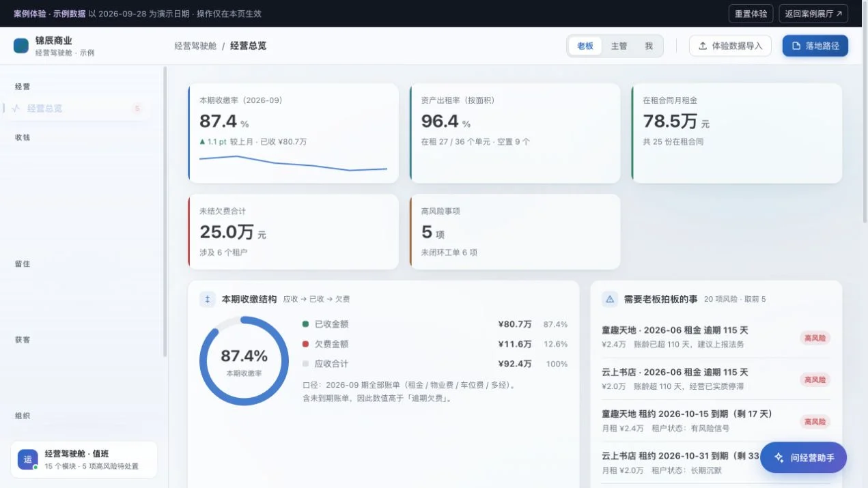Image resolution: width=868 pixels, height=488 pixels.
Task: Click the grey 应收合计 legend dot
Action: (305, 364)
